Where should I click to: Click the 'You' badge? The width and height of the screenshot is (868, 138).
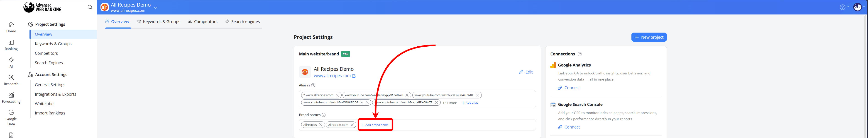[x=345, y=54]
